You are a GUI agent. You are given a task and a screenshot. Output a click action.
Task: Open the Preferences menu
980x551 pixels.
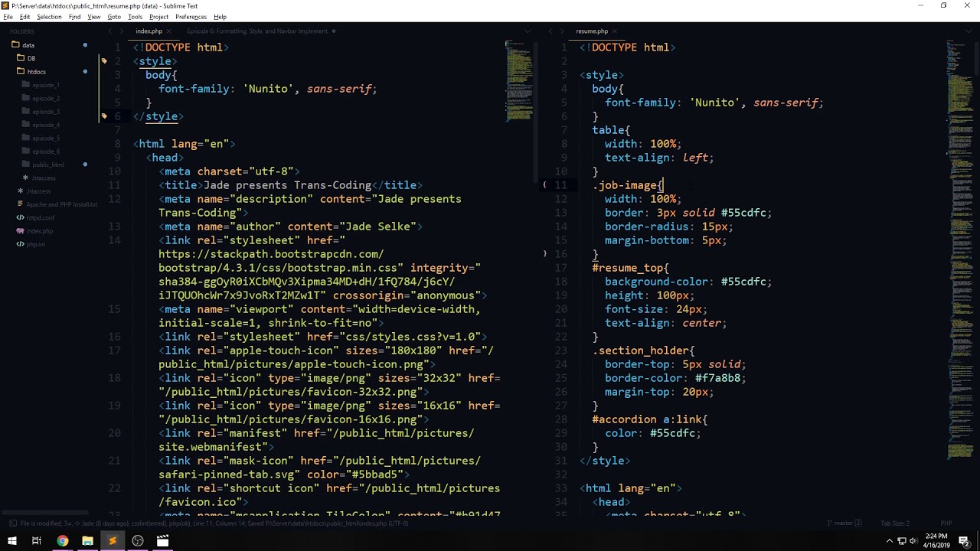(191, 17)
